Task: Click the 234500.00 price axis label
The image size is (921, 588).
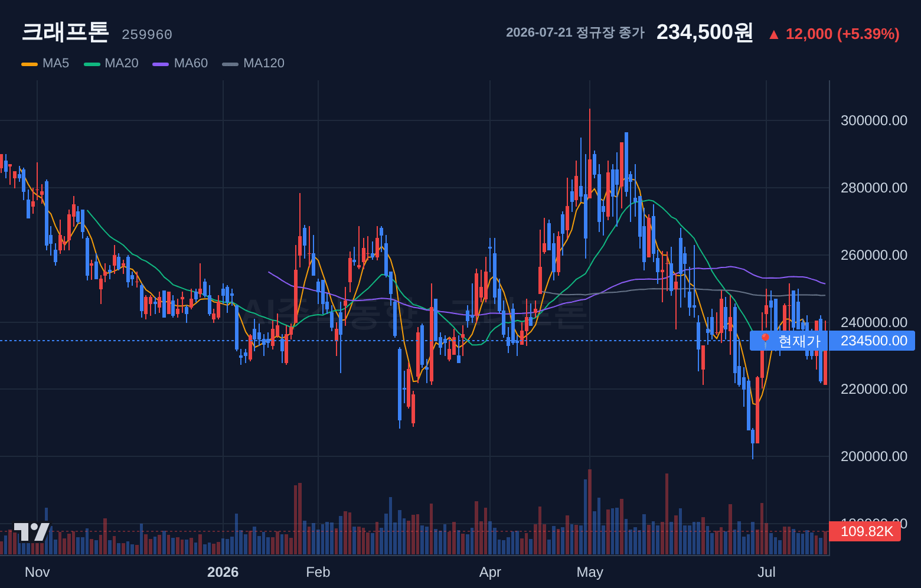Action: click(873, 341)
